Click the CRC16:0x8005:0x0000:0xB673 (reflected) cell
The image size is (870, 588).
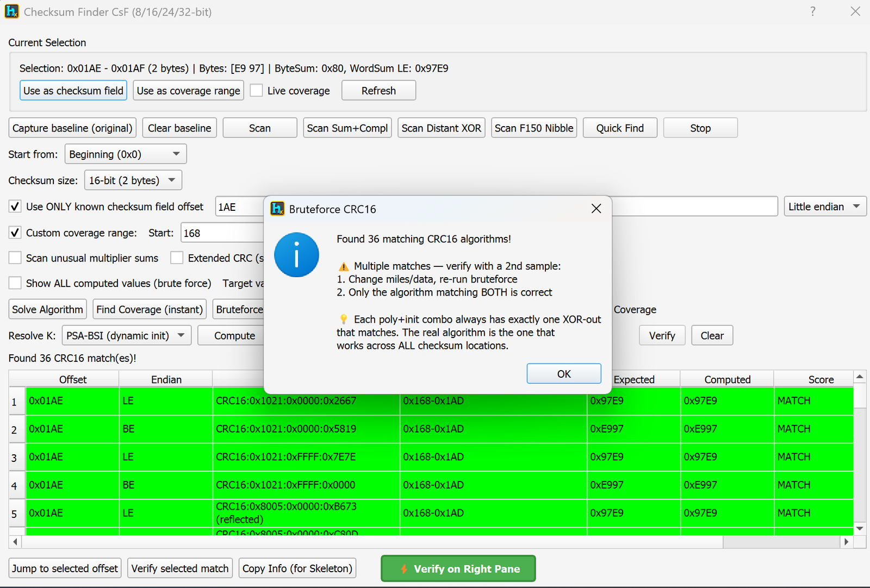coord(306,513)
